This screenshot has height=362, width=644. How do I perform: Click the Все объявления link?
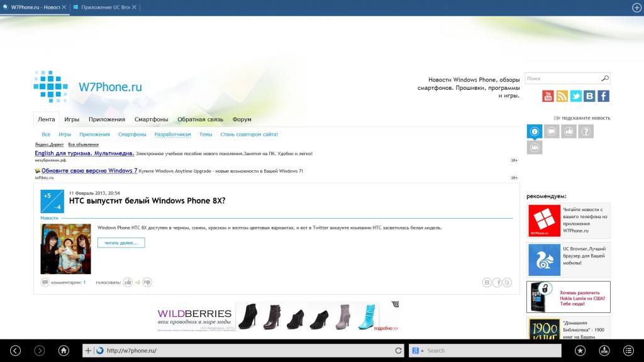(84, 145)
